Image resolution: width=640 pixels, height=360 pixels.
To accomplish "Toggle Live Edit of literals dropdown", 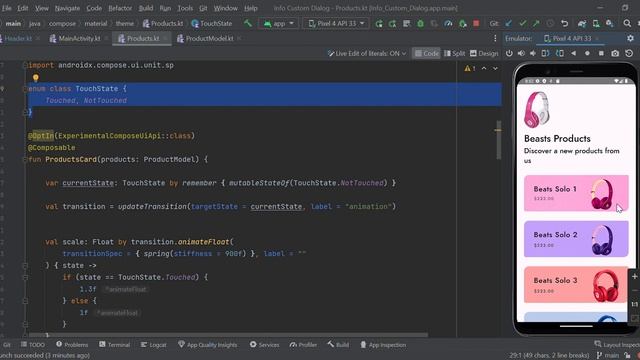I will click(367, 53).
